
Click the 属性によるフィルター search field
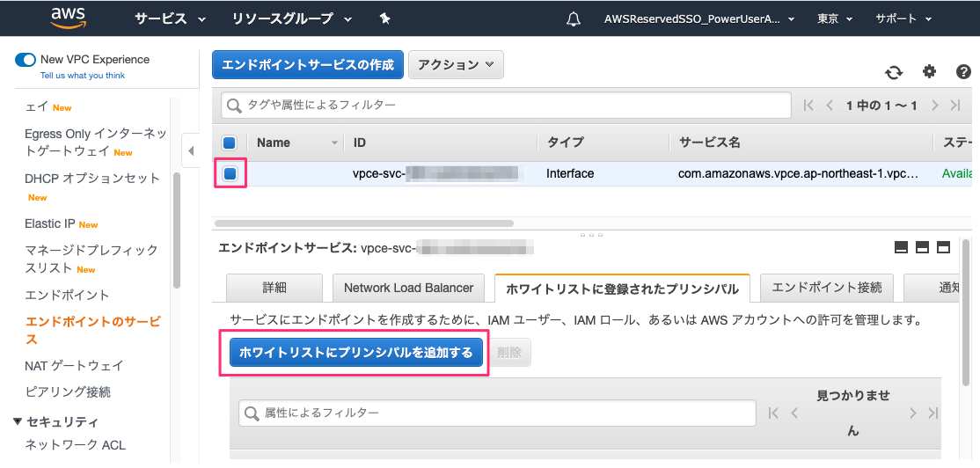coord(498,413)
